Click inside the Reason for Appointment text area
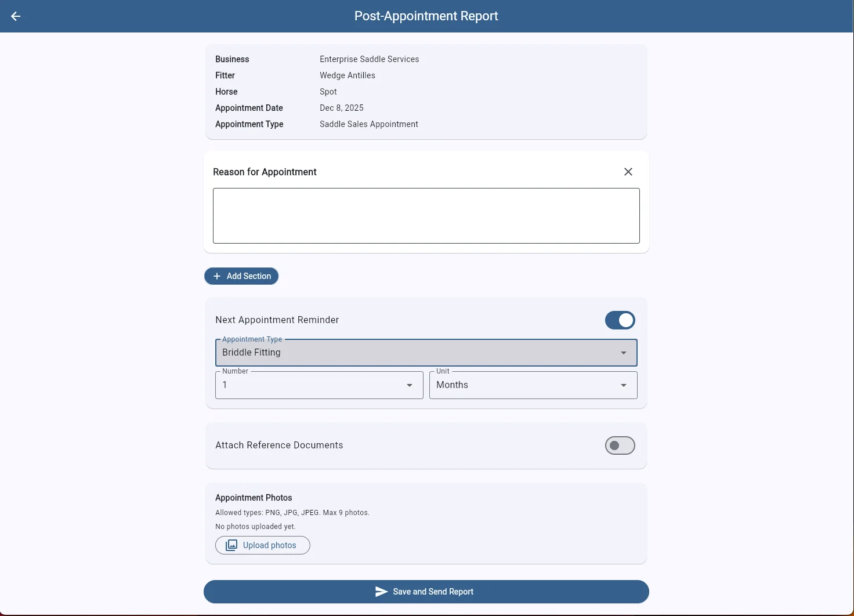854x616 pixels. point(426,215)
